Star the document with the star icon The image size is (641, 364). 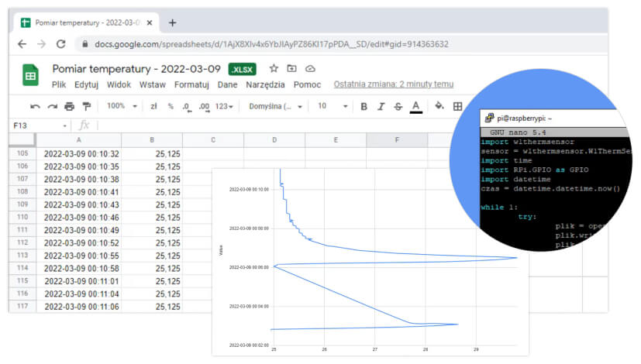tap(274, 69)
